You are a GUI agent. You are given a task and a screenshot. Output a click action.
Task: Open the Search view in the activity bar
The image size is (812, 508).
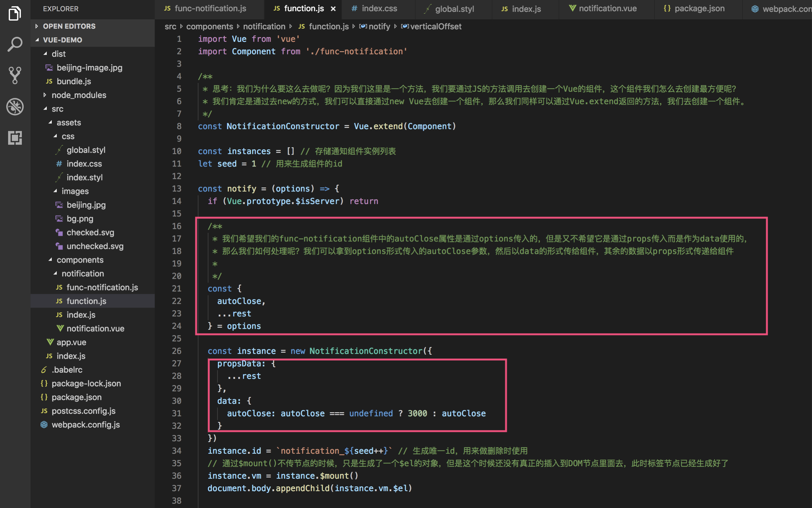[x=14, y=44]
